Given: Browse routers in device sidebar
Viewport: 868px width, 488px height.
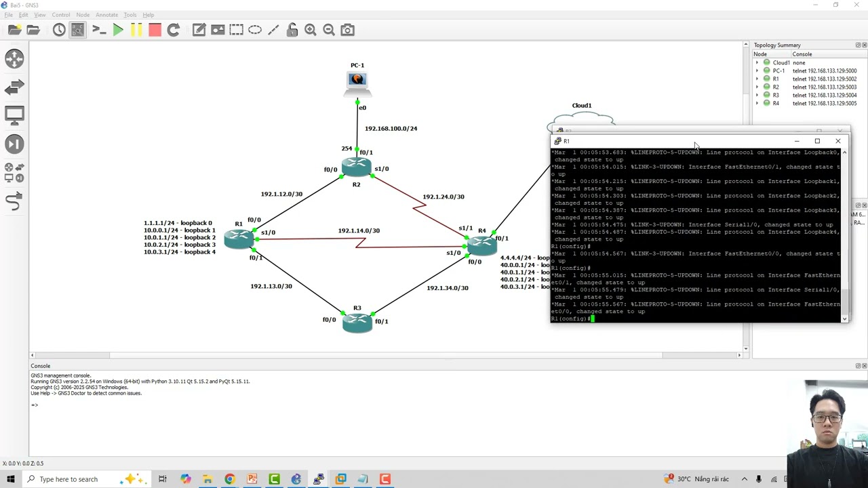Looking at the screenshot, I should click(14, 59).
